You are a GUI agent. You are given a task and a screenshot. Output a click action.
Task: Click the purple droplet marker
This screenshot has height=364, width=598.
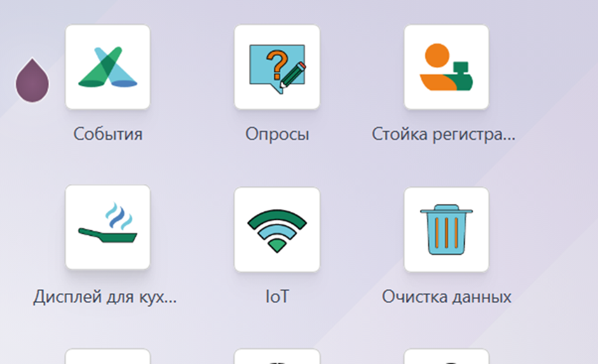click(32, 81)
